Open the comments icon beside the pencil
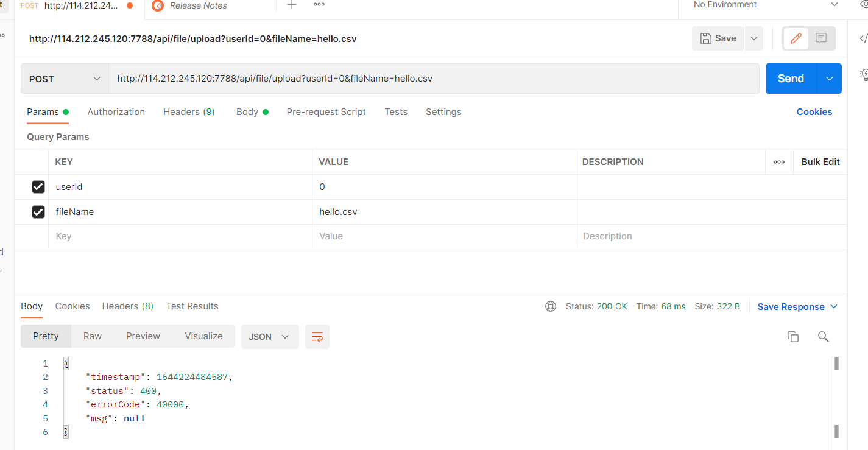This screenshot has width=868, height=450. pos(821,38)
